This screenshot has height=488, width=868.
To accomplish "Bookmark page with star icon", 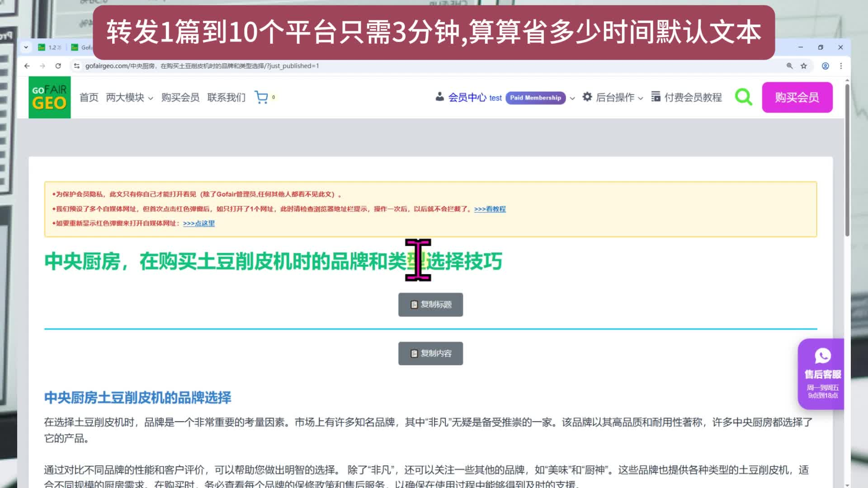I will [804, 66].
